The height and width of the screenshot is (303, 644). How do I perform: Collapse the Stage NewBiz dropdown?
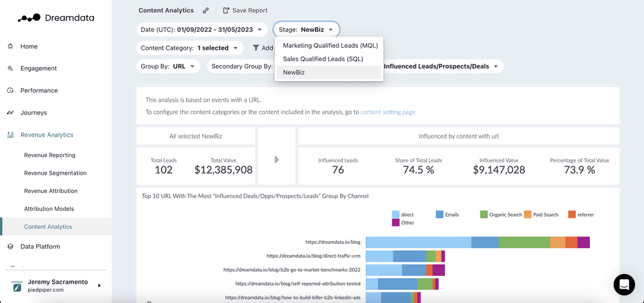pos(307,30)
